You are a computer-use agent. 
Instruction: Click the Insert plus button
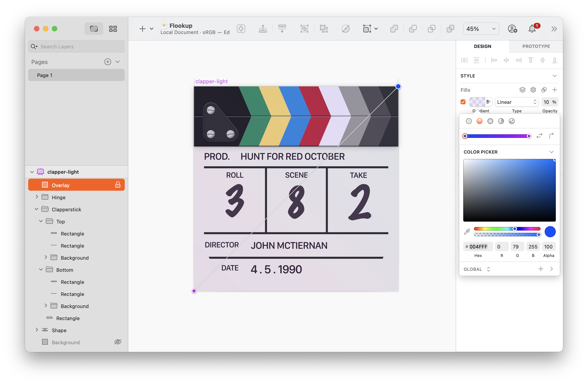point(142,29)
